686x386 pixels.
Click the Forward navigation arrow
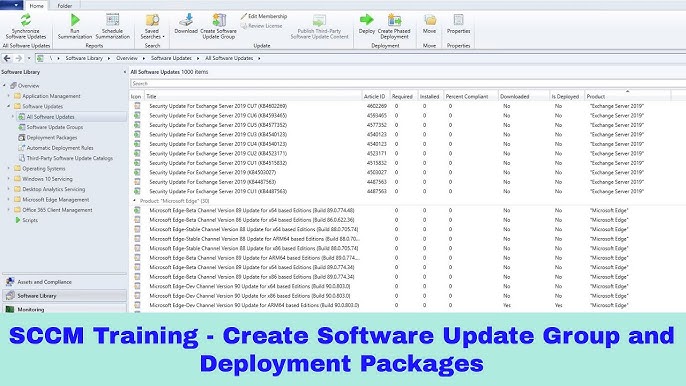click(x=19, y=58)
